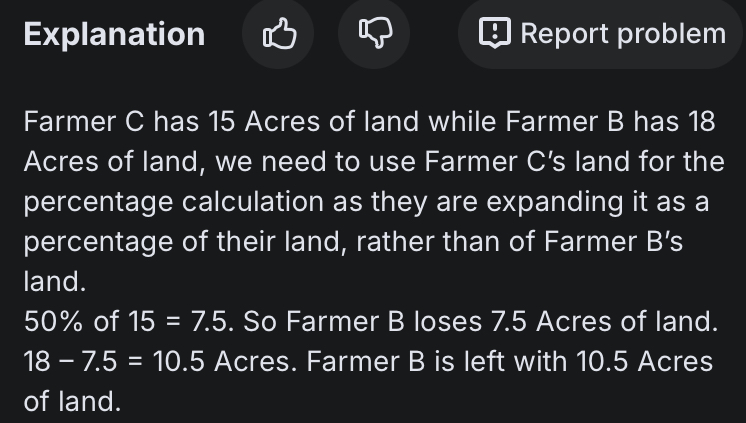Select the Explanation heading
The height and width of the screenshot is (423, 746).
point(114,35)
